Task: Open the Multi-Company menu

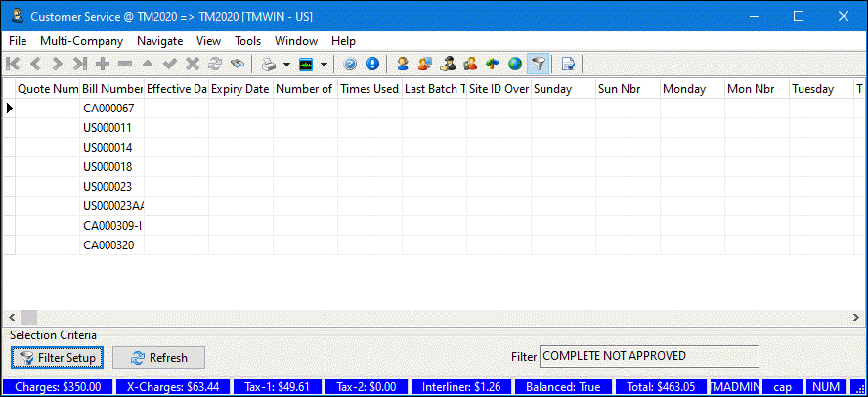Action: tap(81, 41)
